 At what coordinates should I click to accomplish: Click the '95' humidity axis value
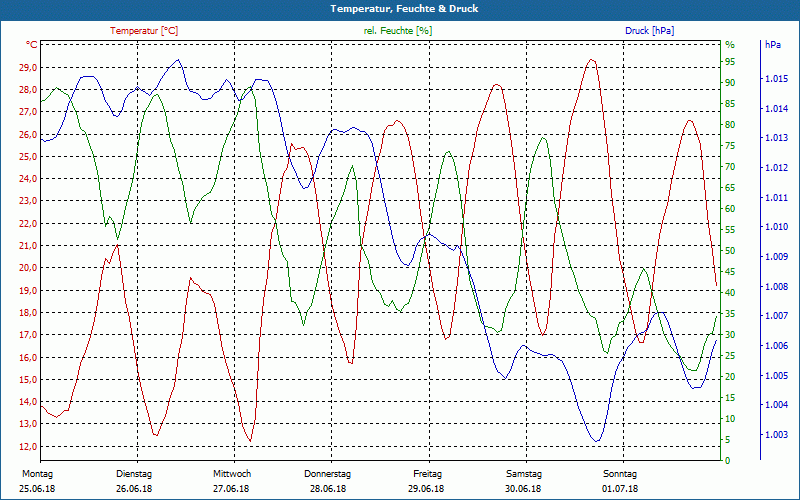[730, 62]
